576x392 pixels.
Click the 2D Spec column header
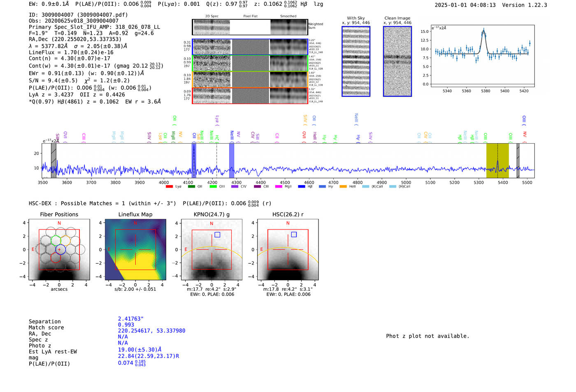coord(212,16)
